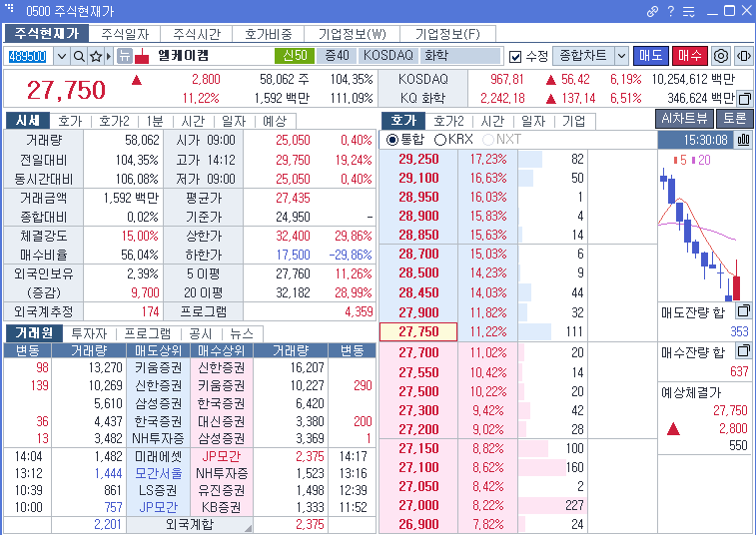The height and width of the screenshot is (535, 756).
Task: Click the grid dots icon beside window title
Action: tap(9, 8)
